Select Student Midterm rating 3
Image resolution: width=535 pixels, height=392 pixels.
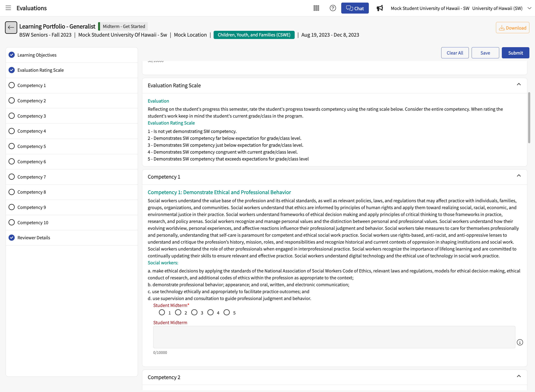pyautogui.click(x=194, y=312)
